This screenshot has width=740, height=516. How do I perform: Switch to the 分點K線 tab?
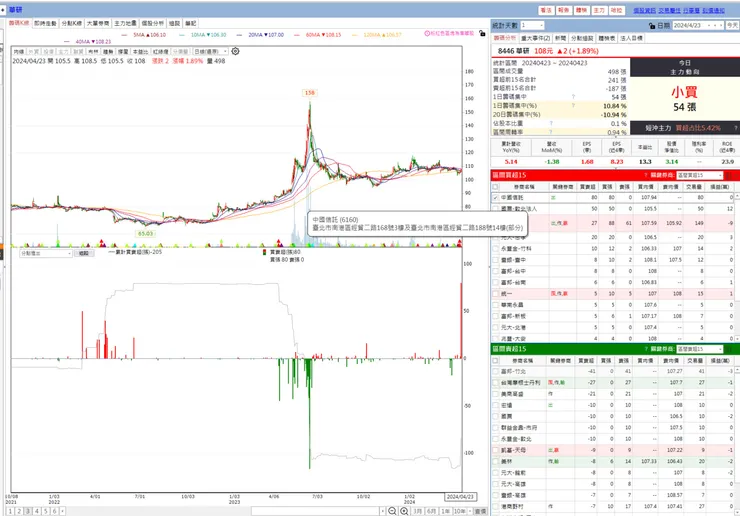point(71,23)
